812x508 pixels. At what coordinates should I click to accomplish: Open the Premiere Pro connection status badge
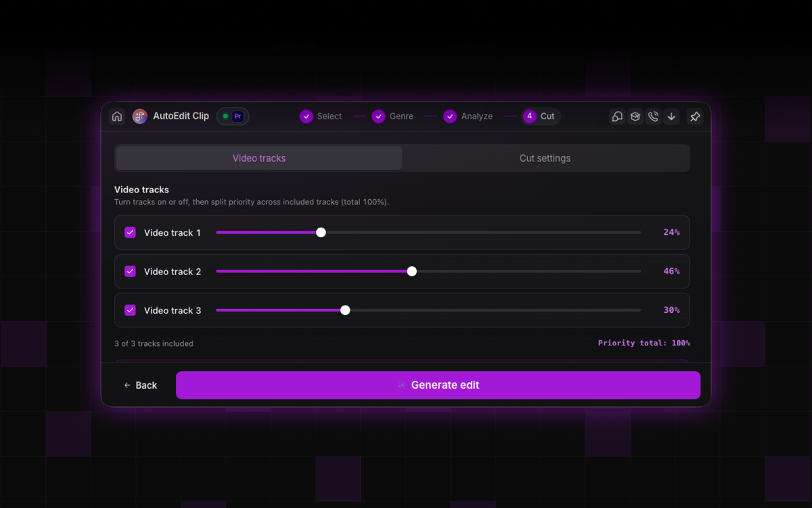coord(233,117)
